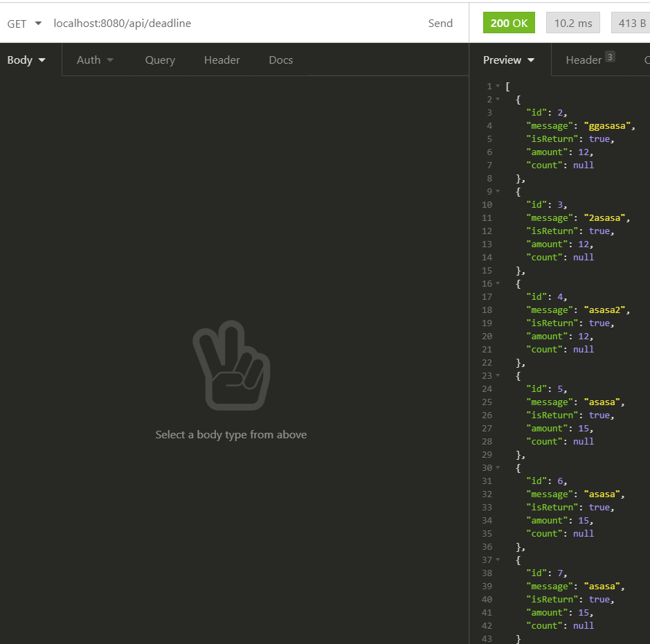Click the "ggasasa" message value
The width and height of the screenshot is (650, 644).
(x=607, y=125)
